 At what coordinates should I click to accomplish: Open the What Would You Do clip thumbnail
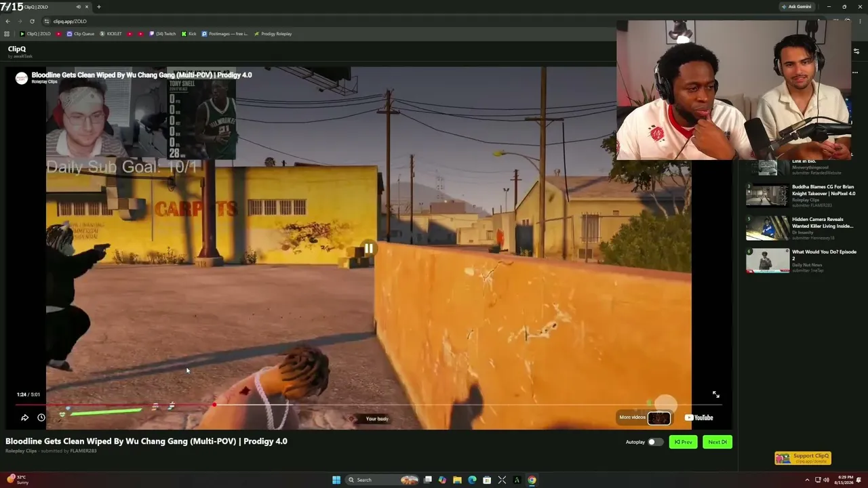pos(768,261)
